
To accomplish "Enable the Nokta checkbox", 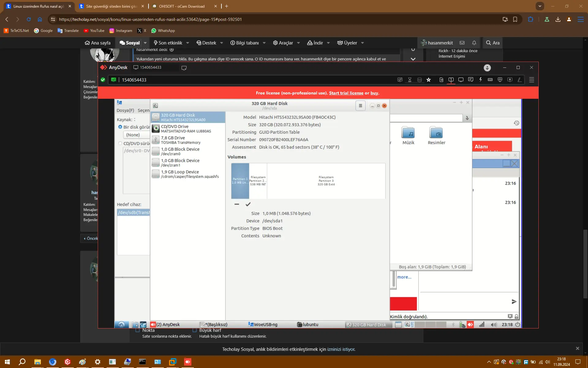I will 138,330.
